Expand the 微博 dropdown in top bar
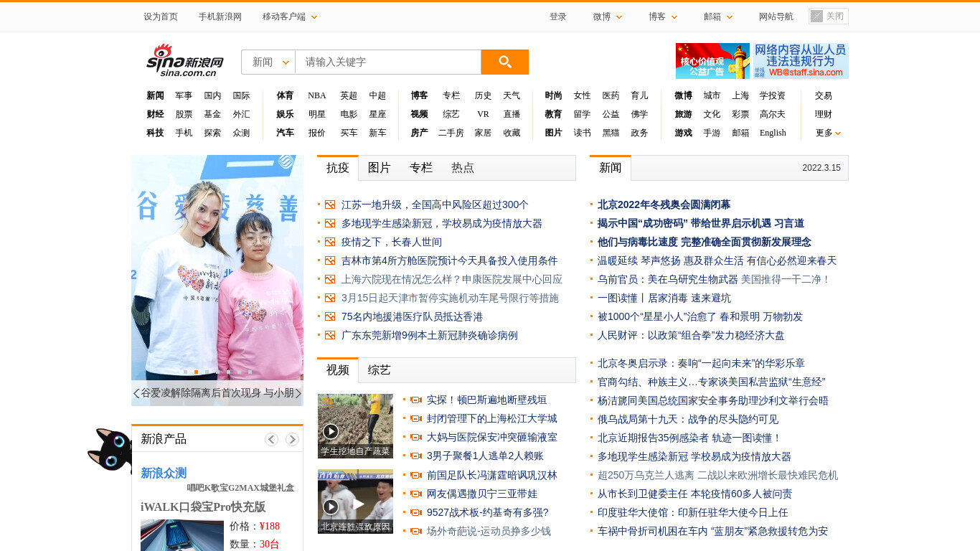Image resolution: width=980 pixels, height=551 pixels. 608,17
